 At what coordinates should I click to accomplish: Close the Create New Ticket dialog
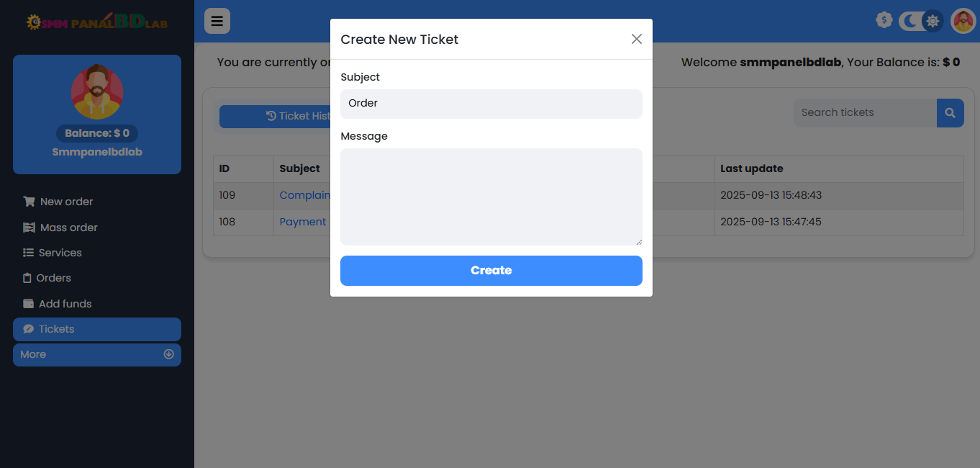[x=636, y=39]
